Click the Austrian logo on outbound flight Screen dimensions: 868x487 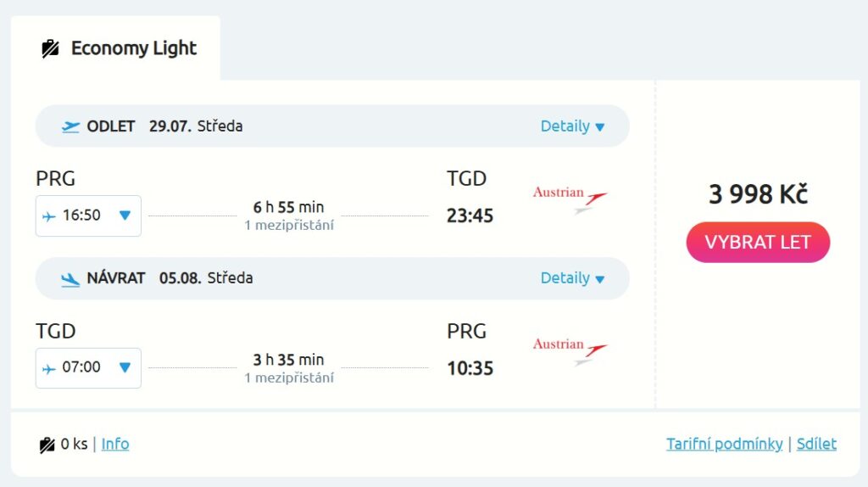tap(570, 198)
